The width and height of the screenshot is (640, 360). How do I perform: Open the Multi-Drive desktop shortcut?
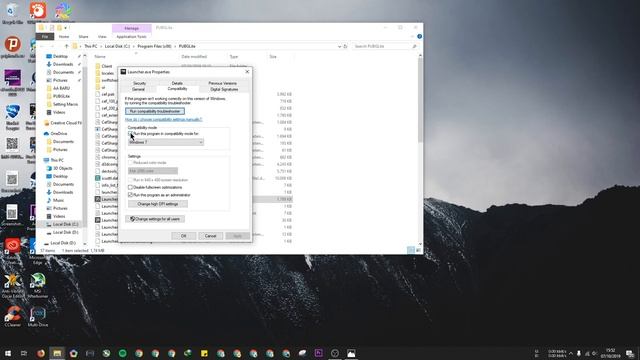pos(38,316)
